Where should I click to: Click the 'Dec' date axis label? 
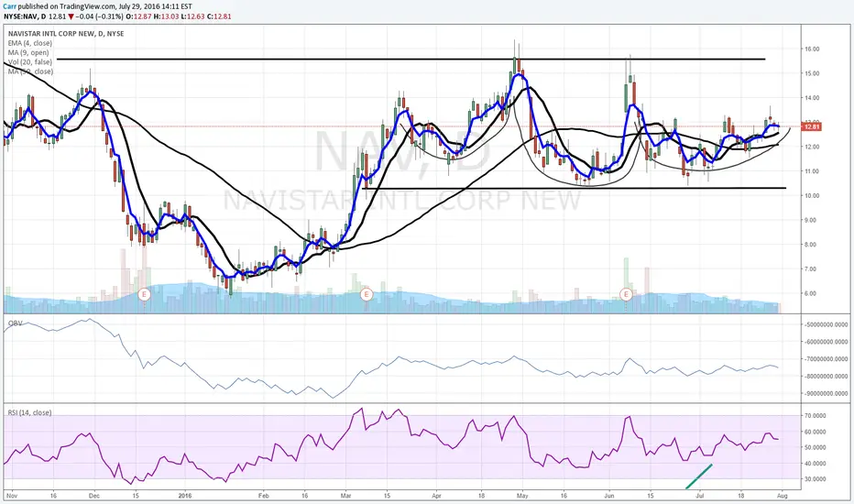point(93,496)
